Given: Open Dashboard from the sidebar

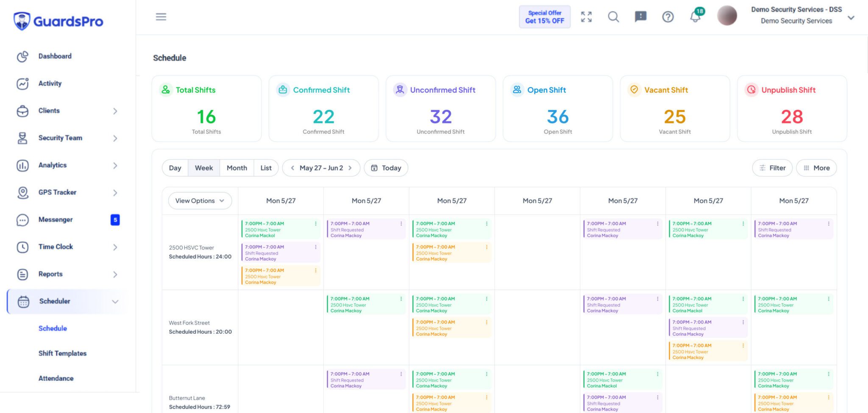Looking at the screenshot, I should pos(55,56).
